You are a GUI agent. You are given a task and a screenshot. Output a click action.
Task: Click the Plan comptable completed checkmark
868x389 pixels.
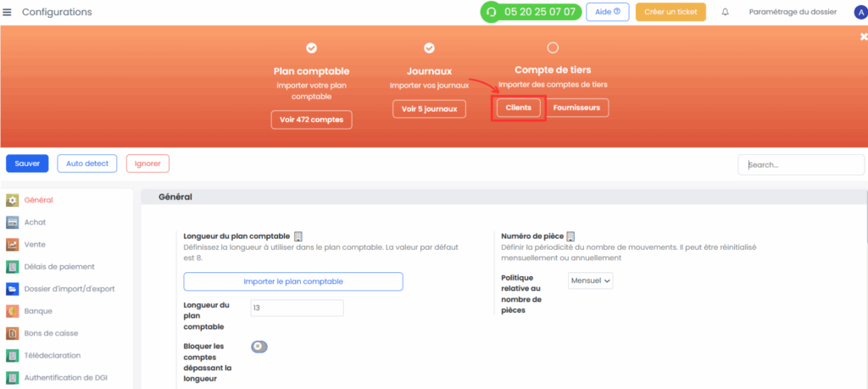click(x=312, y=48)
